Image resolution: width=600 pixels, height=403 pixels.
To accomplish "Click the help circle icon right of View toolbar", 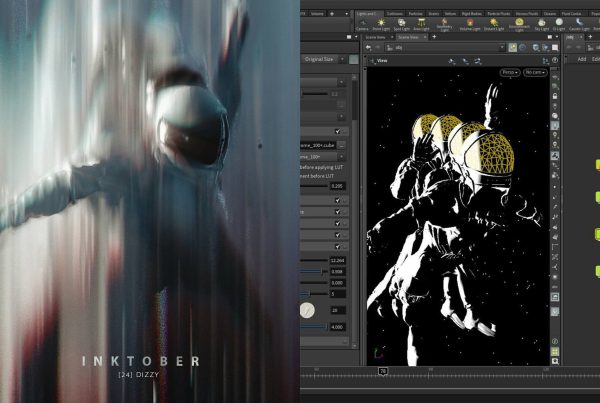I will tap(555, 60).
